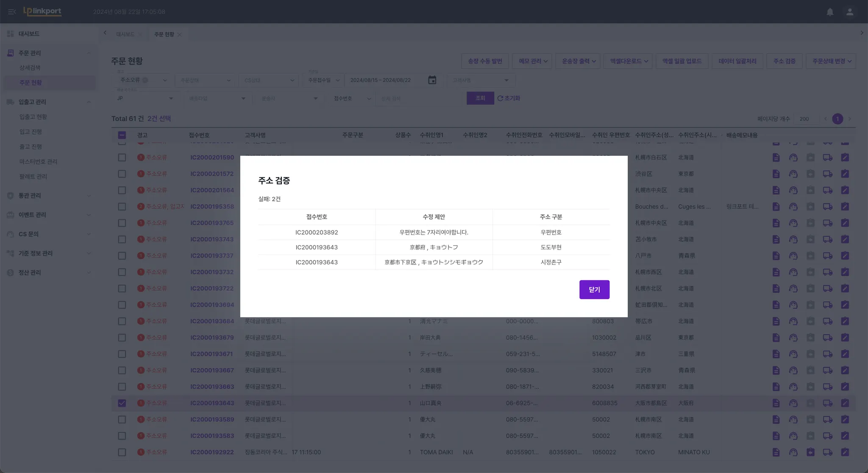Screen dimensions: 868x473
Task: Open the 엑셀다운로드 dropdown
Action: click(x=629, y=61)
